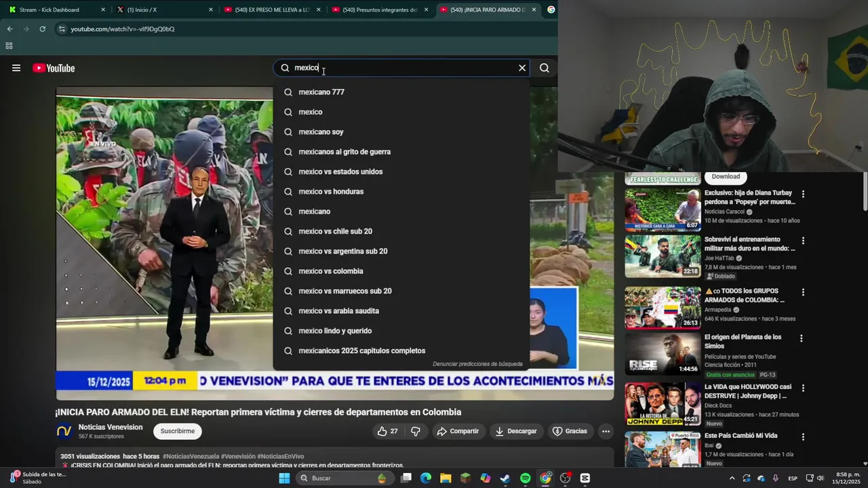Open CapCut from the taskbar

(x=585, y=478)
